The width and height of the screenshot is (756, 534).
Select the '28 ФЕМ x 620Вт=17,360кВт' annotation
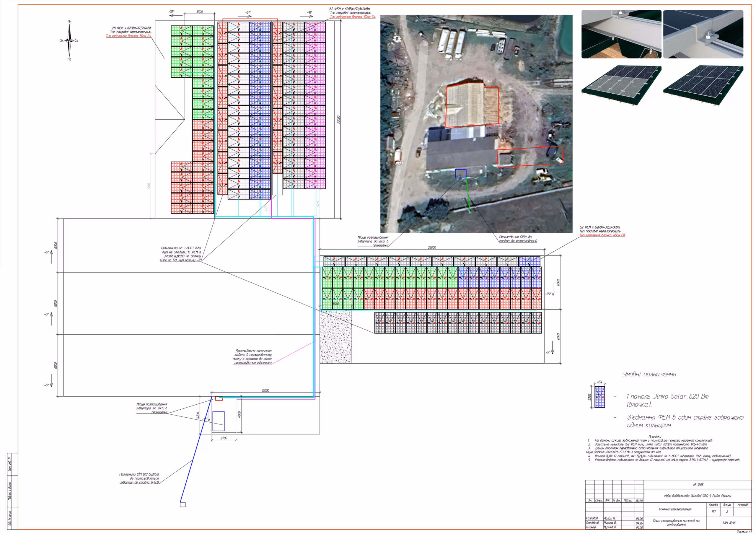pyautogui.click(x=132, y=28)
